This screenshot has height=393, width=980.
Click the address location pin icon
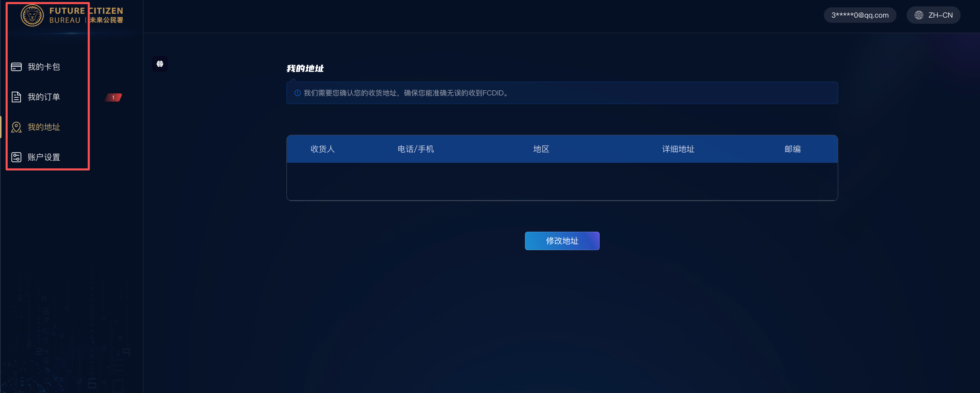[x=16, y=127]
